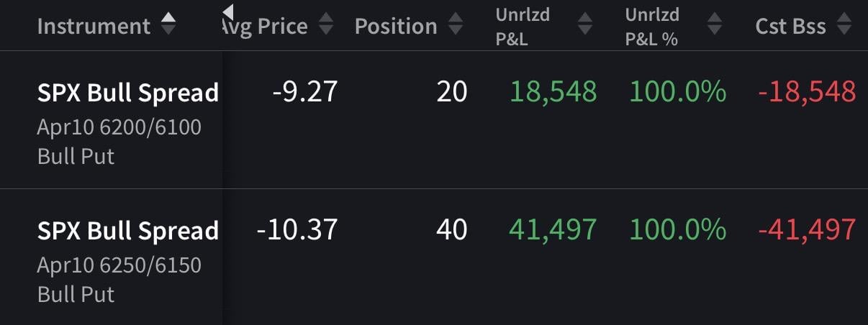Toggle sort arrows next to Avg Price
868x325 pixels.
point(326,26)
